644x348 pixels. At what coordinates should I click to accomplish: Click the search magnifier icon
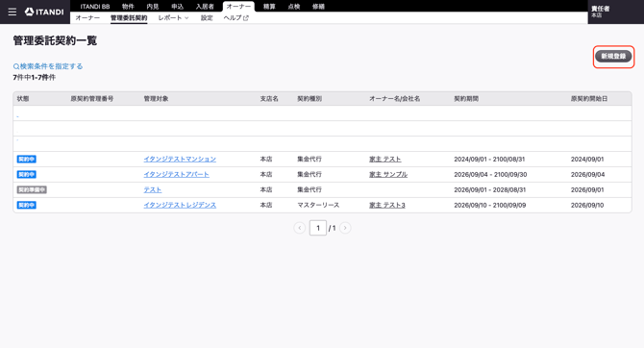16,66
